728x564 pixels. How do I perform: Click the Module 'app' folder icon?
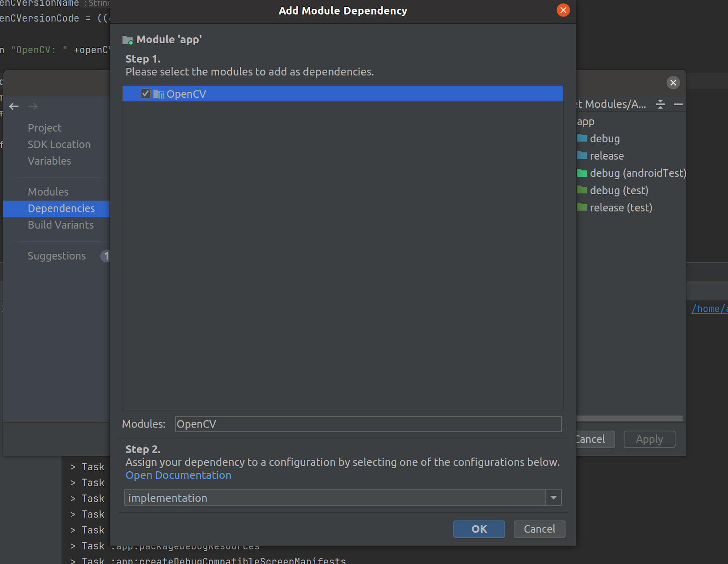(127, 40)
